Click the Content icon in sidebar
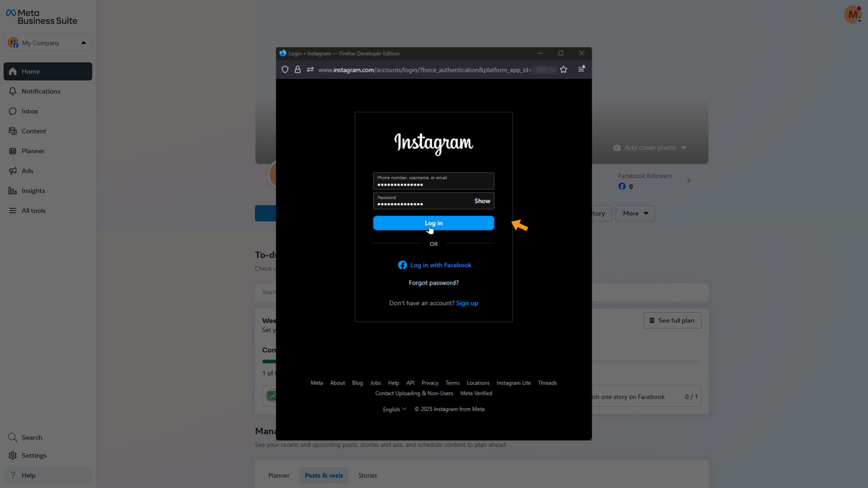 (13, 131)
